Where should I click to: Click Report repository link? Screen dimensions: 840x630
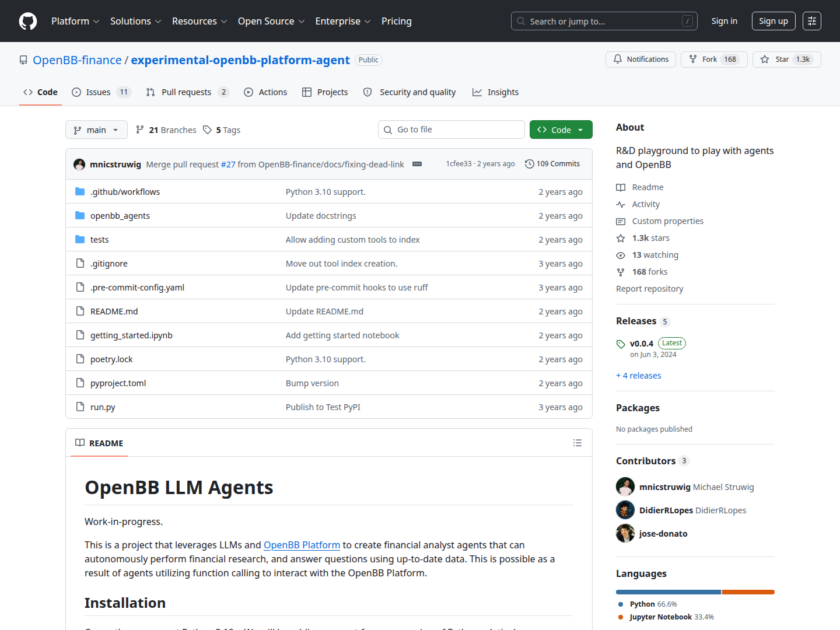point(649,289)
